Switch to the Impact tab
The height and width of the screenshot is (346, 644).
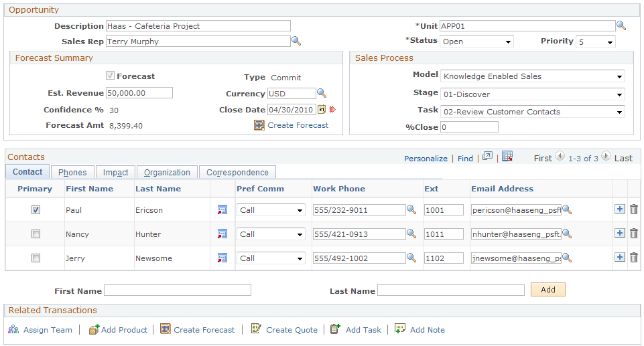coord(115,172)
